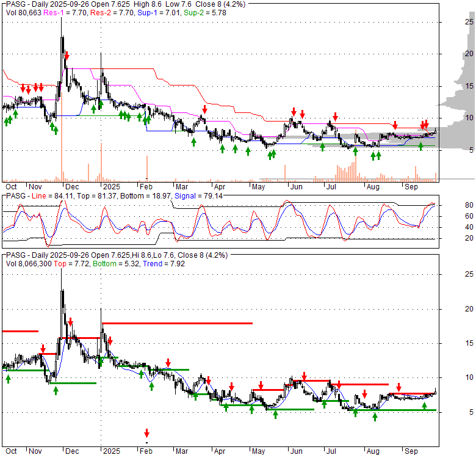Click the Oct label under the top chart

(x=11, y=187)
